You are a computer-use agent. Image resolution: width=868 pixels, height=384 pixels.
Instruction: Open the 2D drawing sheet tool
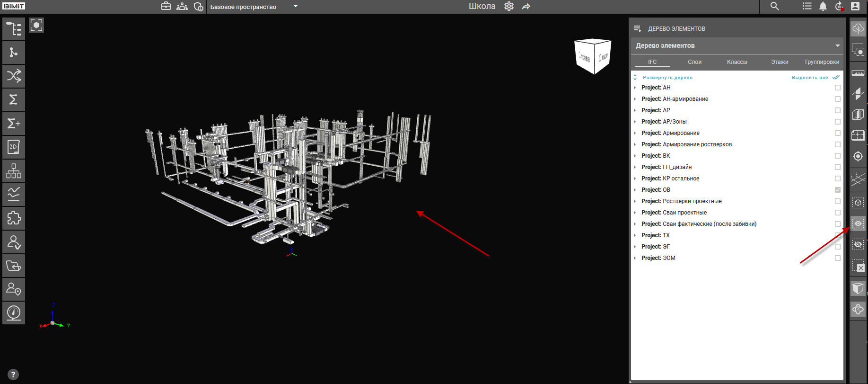click(x=14, y=147)
